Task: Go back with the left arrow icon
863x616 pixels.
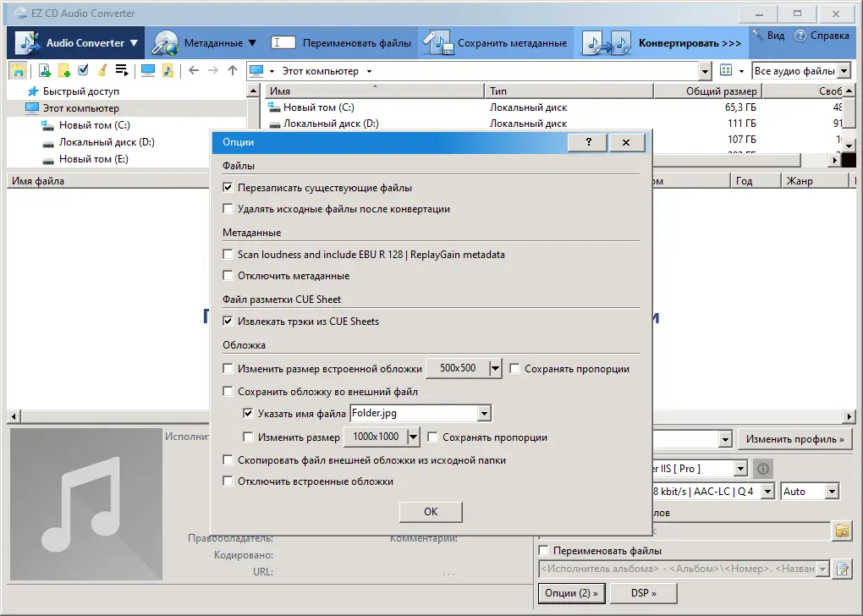Action: point(194,70)
